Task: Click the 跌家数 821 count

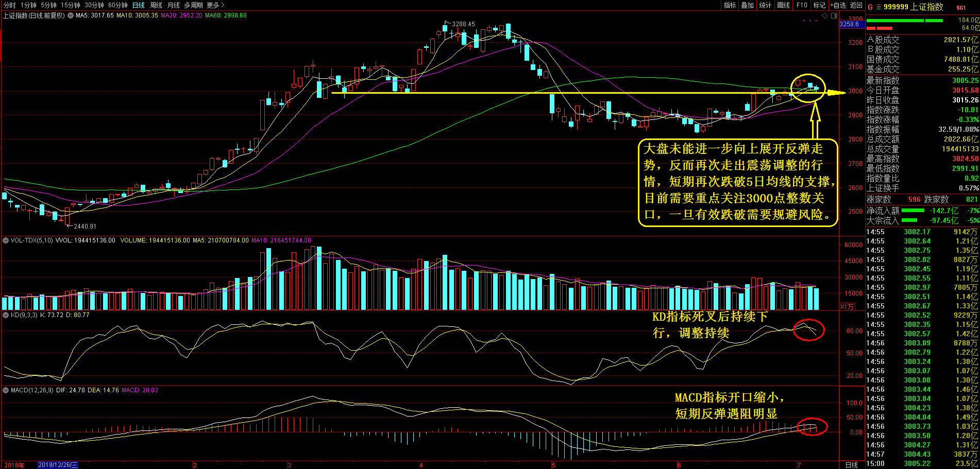Action: click(x=972, y=199)
